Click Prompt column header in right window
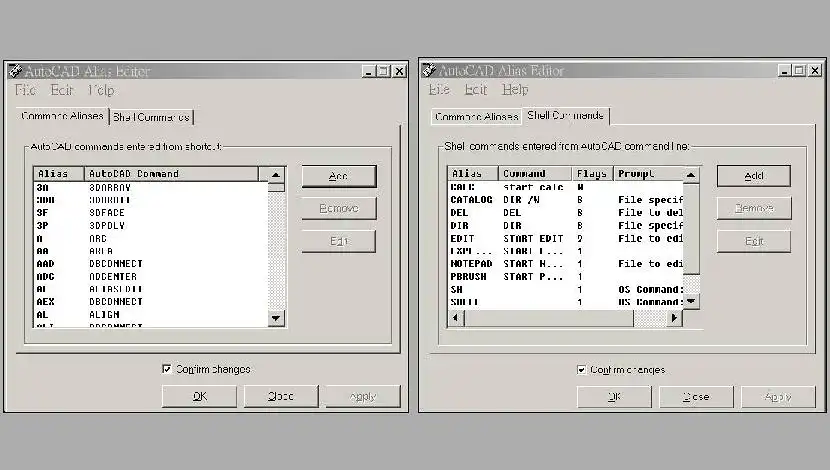830x470 pixels. click(648, 174)
